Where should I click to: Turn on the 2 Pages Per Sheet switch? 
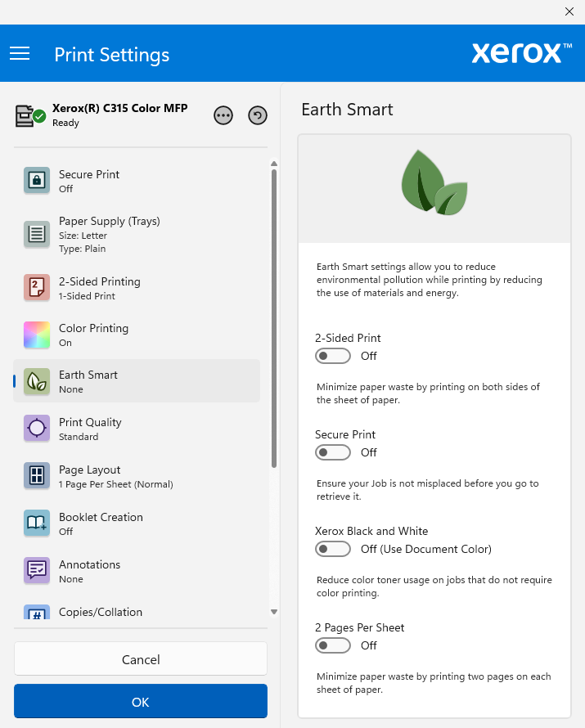click(x=333, y=645)
